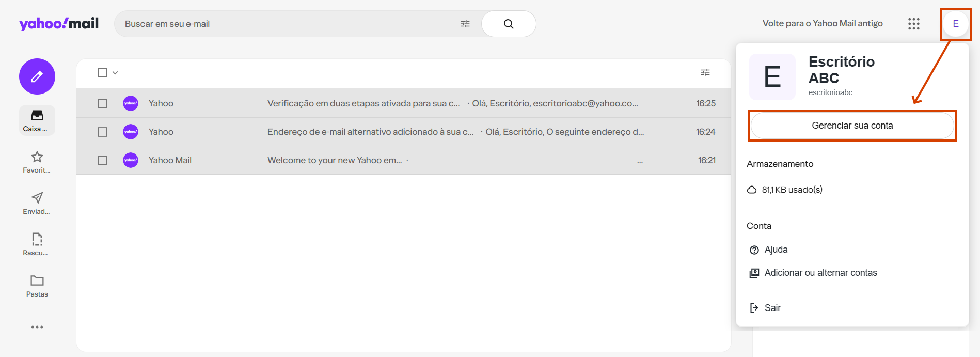Open the Enviados sent folder
The height and width of the screenshot is (357, 980).
pyautogui.click(x=37, y=203)
